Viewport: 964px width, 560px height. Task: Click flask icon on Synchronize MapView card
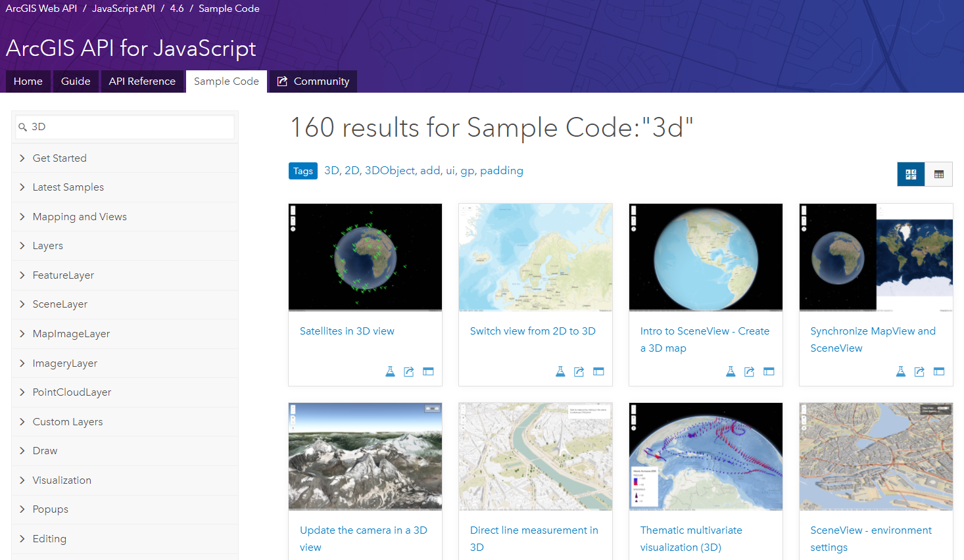(901, 371)
